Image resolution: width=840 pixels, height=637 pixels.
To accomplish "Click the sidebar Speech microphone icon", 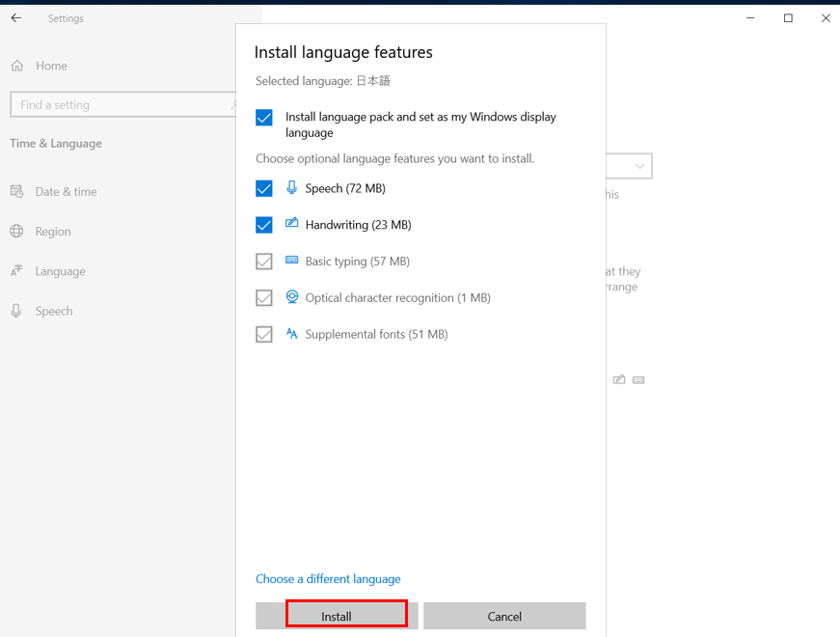I will [x=16, y=311].
